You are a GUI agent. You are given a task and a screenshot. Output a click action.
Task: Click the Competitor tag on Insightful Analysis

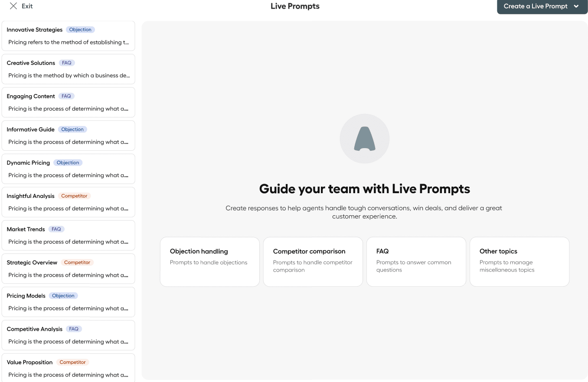[74, 196]
